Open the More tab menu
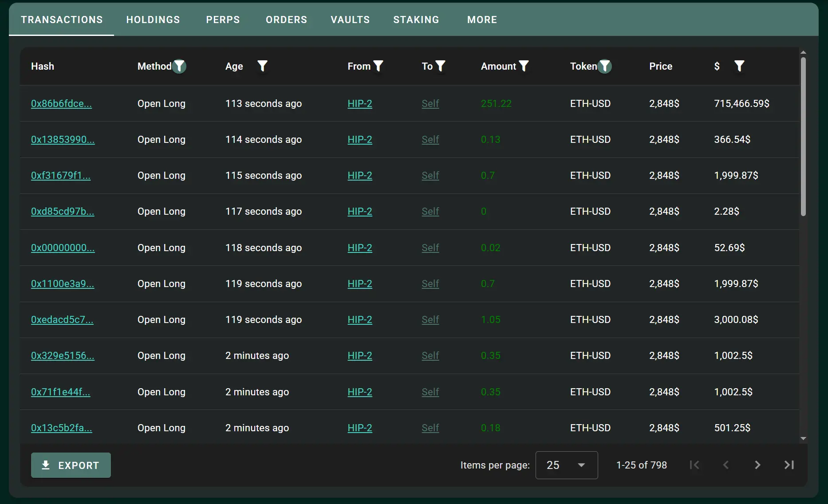Viewport: 828px width, 504px height. 482,20
